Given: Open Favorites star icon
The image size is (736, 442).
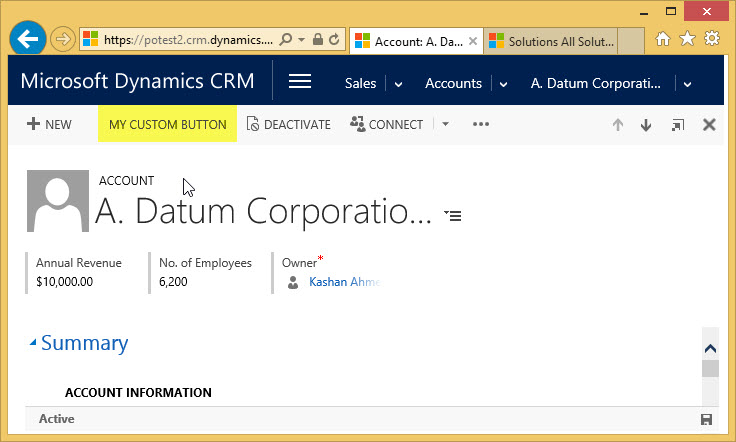Looking at the screenshot, I should pyautogui.click(x=687, y=38).
